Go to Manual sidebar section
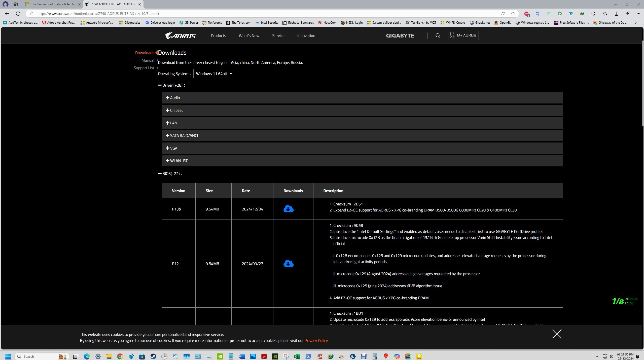Screen dimensions: 644x360 [x=148, y=60]
